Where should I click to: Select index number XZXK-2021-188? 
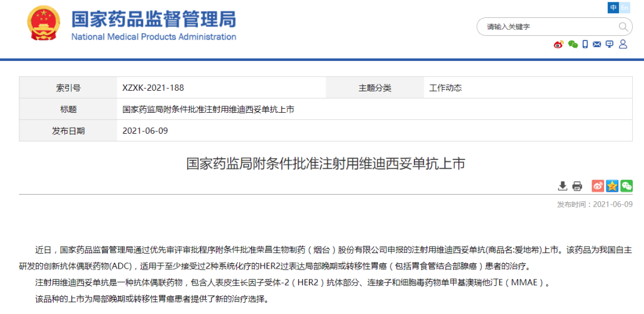point(153,88)
